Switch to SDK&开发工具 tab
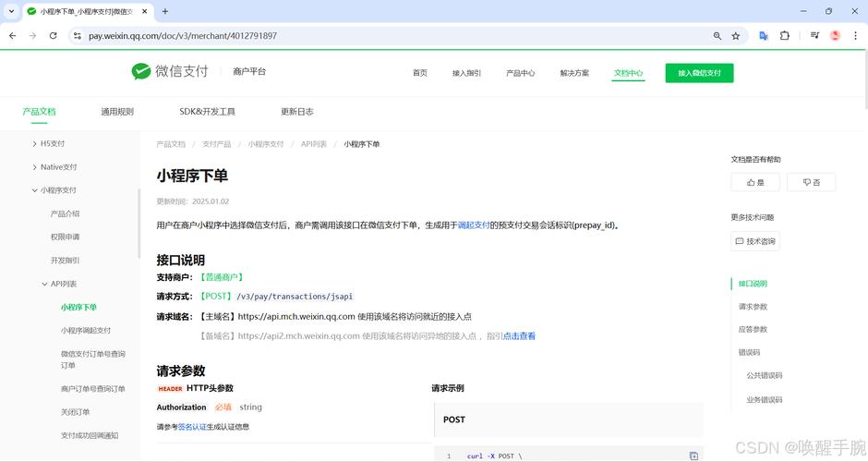The width and height of the screenshot is (868, 462). [x=207, y=112]
